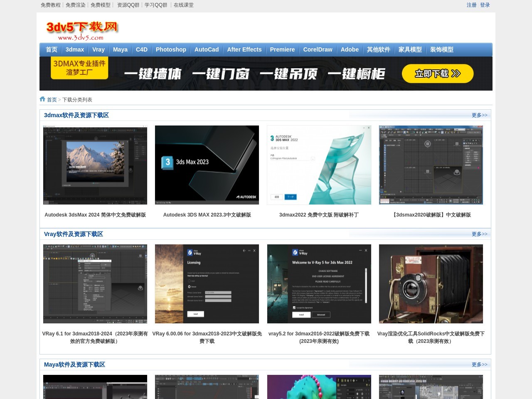Open vray5.2 for 3dmax2016-2022 link
This screenshot has height=399, width=532.
click(x=319, y=337)
